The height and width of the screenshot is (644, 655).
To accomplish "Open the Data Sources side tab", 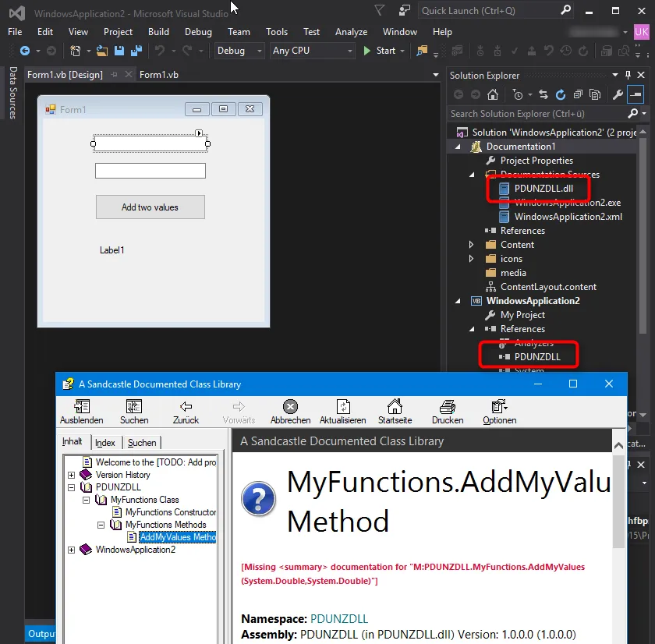I will click(12, 93).
